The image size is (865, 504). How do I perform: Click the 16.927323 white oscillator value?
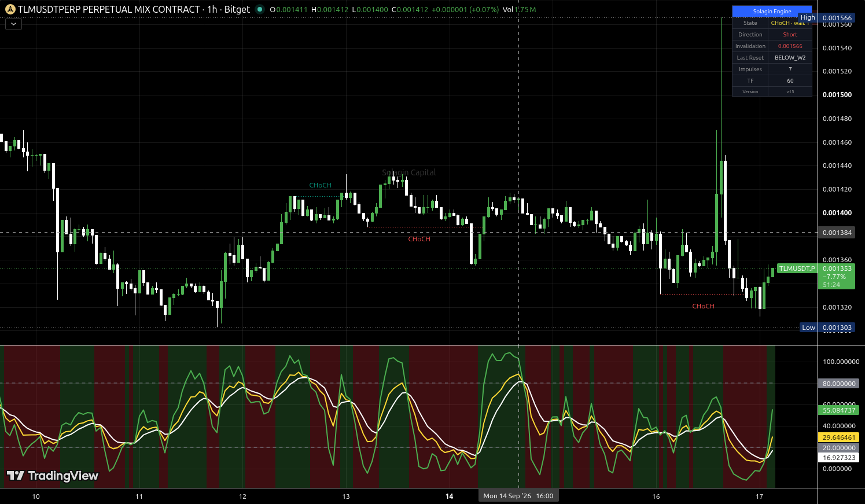point(838,458)
